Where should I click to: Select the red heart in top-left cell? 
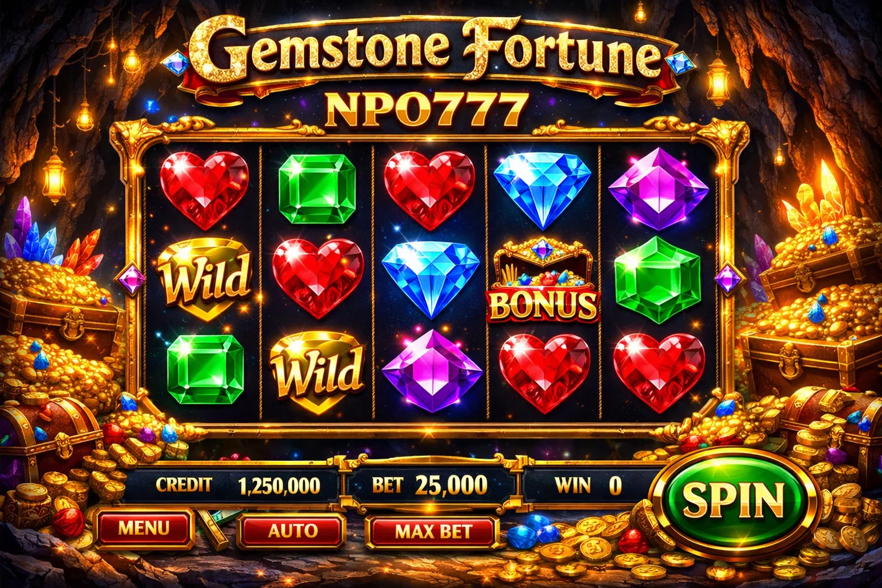coord(204,188)
